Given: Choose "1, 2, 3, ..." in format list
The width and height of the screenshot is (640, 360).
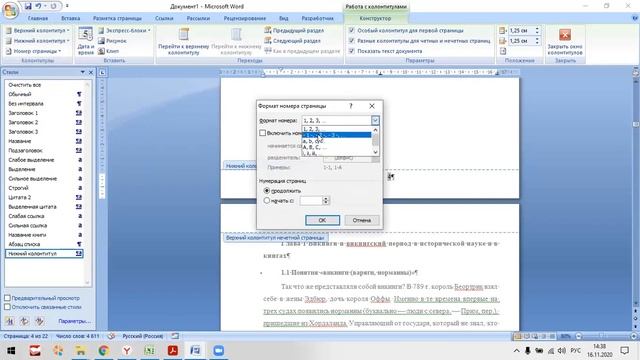Looking at the screenshot, I should (x=336, y=129).
